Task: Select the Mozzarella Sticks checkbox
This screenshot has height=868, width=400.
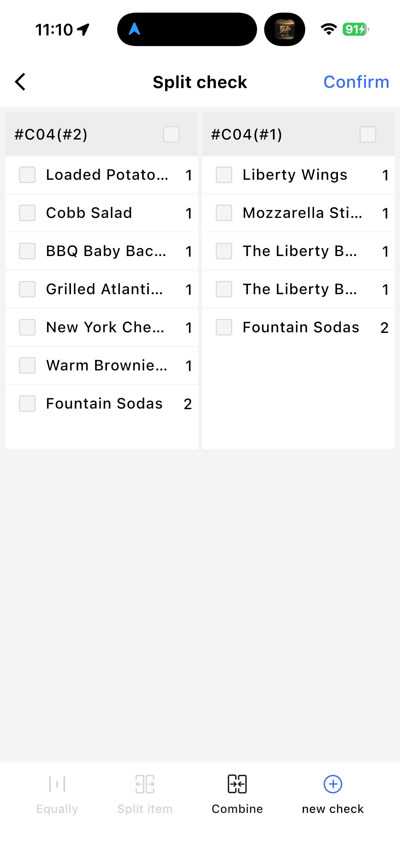Action: tap(224, 213)
